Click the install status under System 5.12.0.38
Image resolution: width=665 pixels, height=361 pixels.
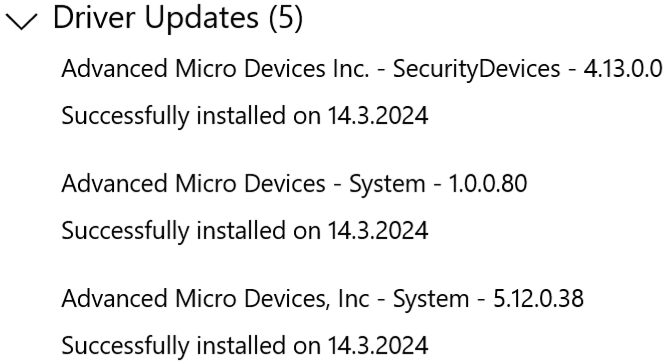pos(245,346)
